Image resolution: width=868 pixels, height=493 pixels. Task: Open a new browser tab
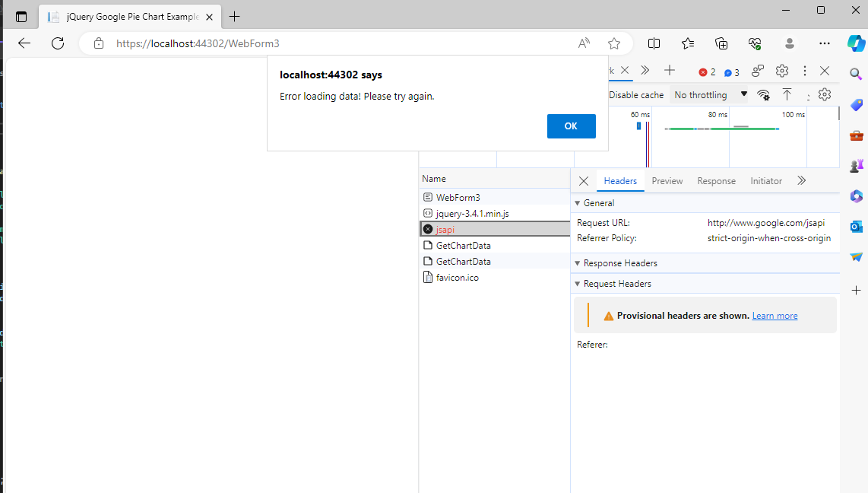tap(234, 17)
